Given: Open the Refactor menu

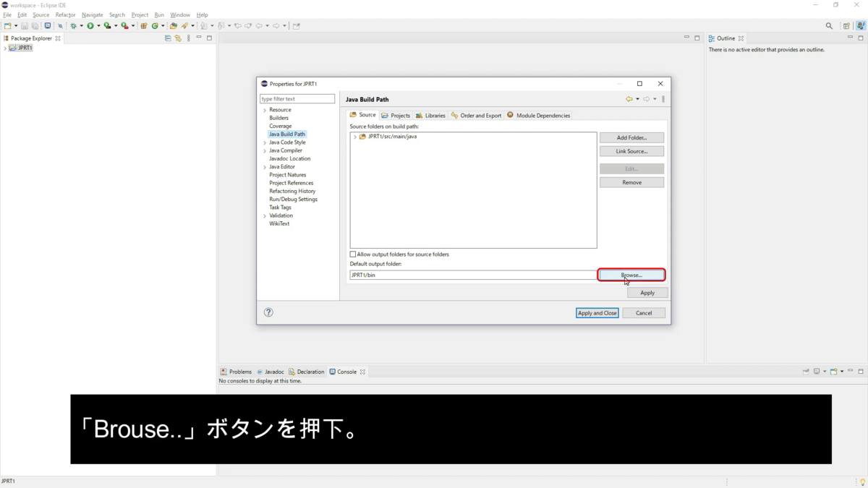Looking at the screenshot, I should [65, 14].
